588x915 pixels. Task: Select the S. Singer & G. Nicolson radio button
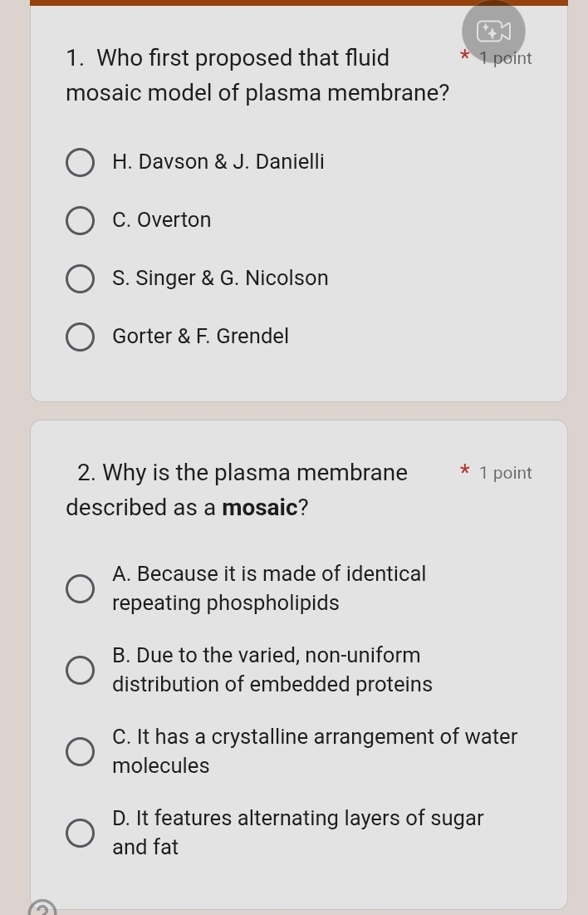[80, 279]
